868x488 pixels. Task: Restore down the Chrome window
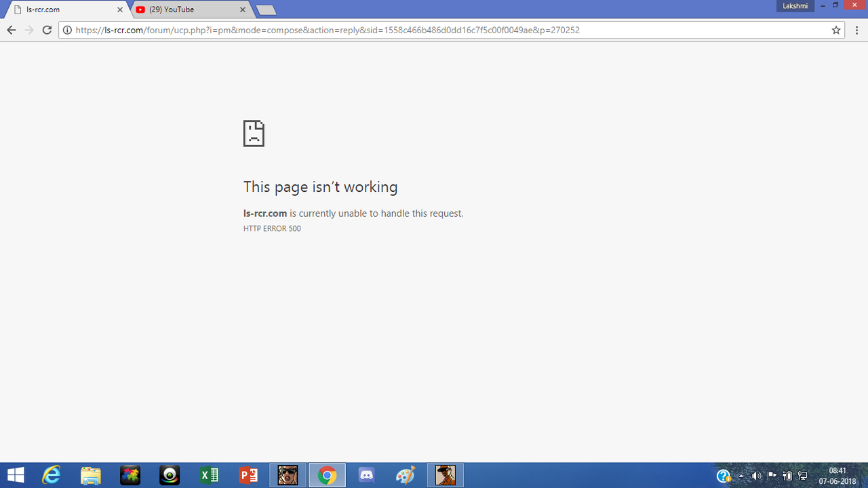(835, 5)
